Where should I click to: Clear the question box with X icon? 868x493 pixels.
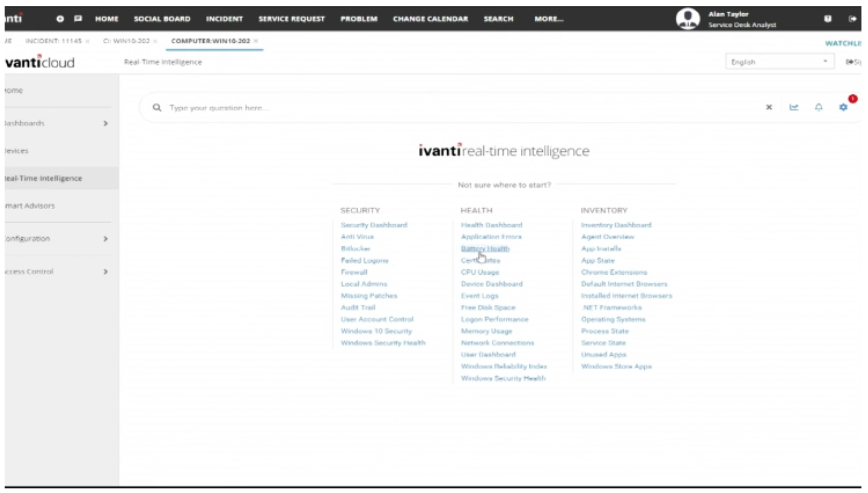click(769, 107)
